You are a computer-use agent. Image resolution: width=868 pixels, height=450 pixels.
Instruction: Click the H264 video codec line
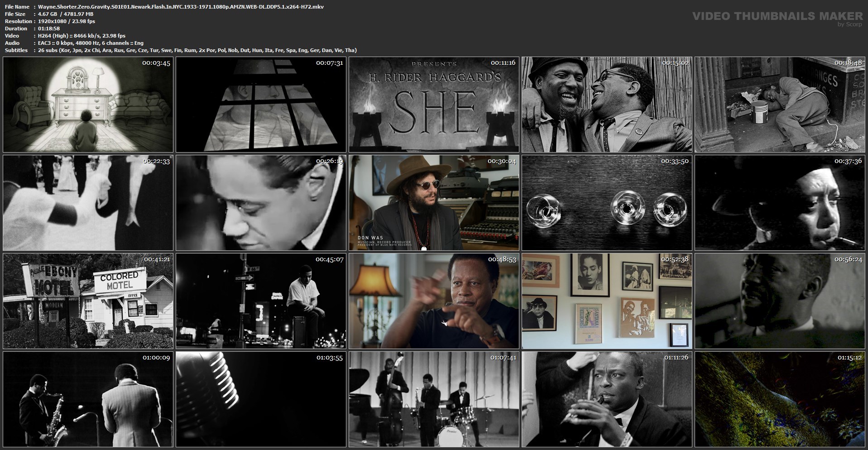pyautogui.click(x=82, y=36)
